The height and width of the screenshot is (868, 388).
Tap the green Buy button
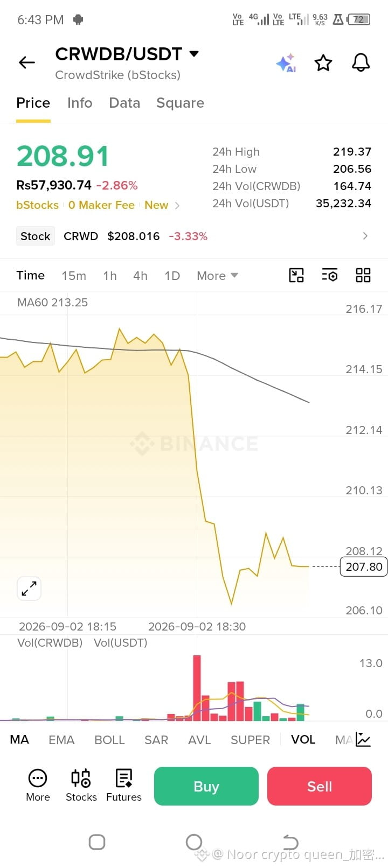click(206, 786)
